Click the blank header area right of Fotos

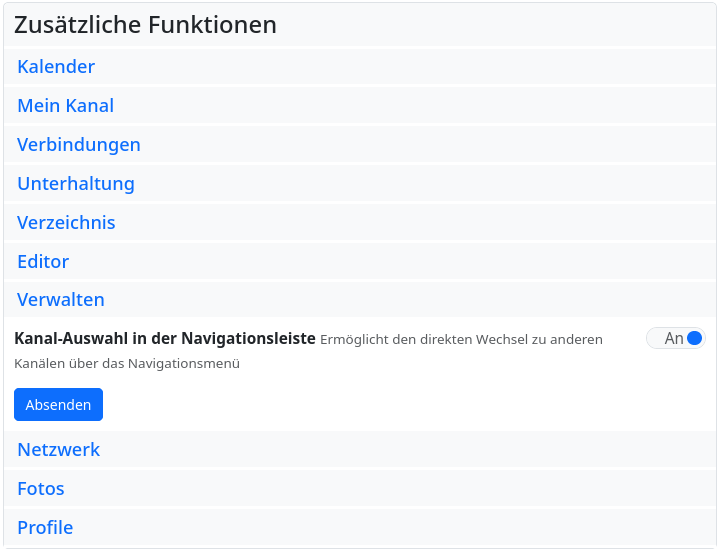tap(400, 489)
